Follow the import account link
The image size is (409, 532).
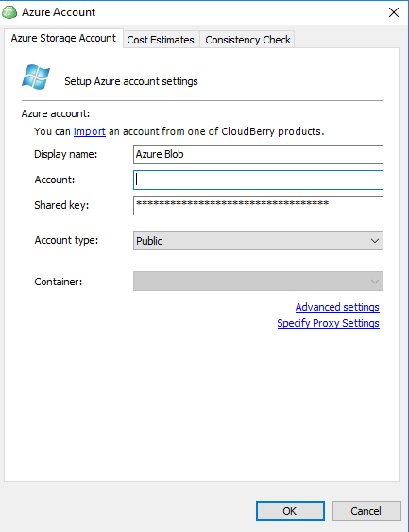click(90, 131)
